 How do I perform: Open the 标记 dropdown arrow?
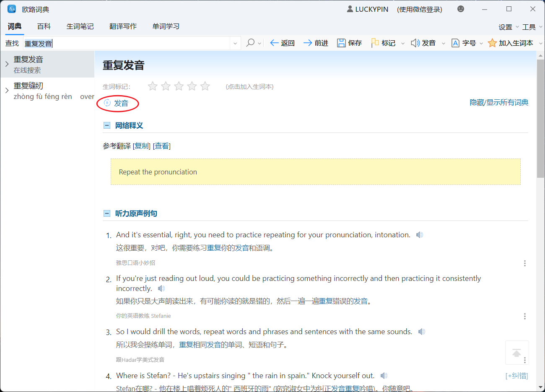(x=403, y=43)
